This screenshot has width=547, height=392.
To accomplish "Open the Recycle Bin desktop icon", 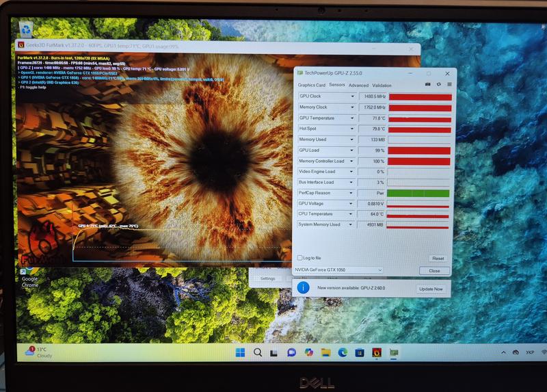I will coord(25,29).
